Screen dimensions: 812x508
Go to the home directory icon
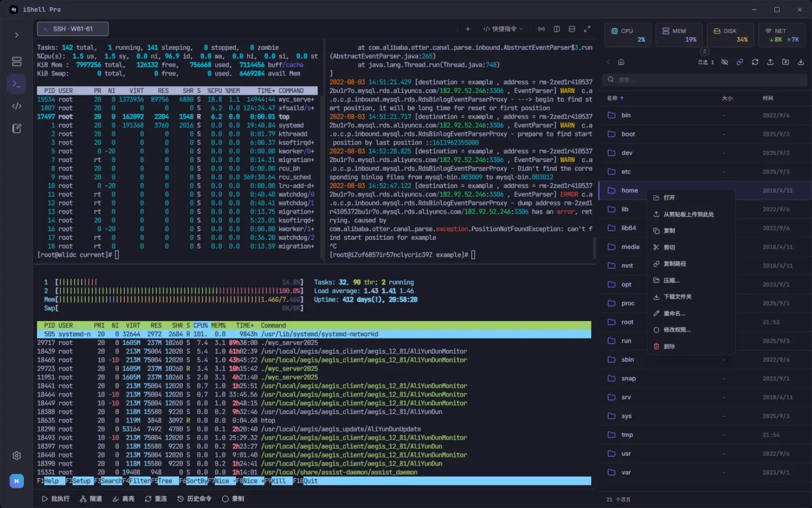tap(621, 62)
